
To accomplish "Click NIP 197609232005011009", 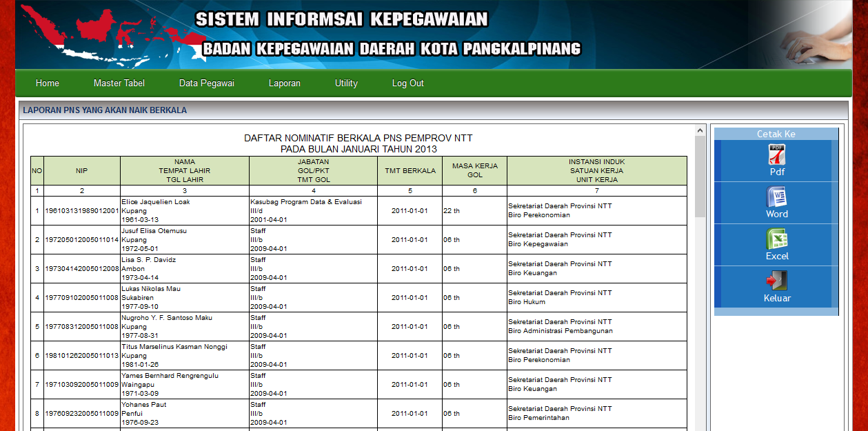I will click(82, 414).
